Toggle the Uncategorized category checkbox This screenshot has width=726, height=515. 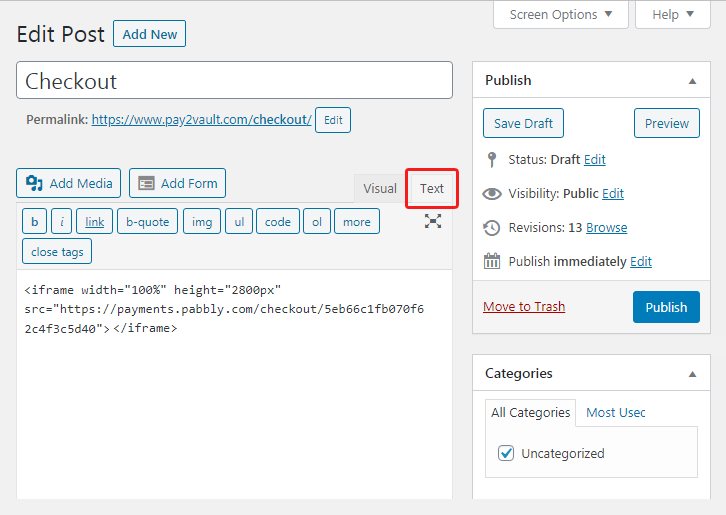click(506, 453)
